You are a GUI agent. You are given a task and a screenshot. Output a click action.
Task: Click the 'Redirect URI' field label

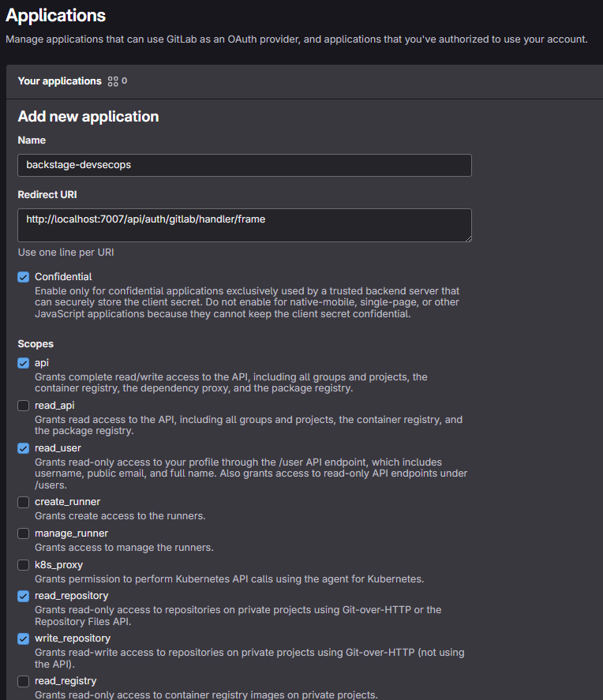point(47,195)
